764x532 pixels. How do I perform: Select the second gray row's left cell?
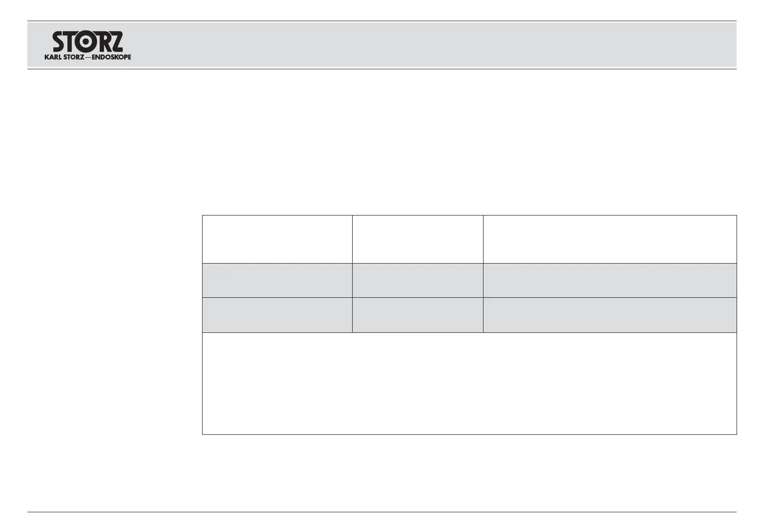click(x=277, y=315)
